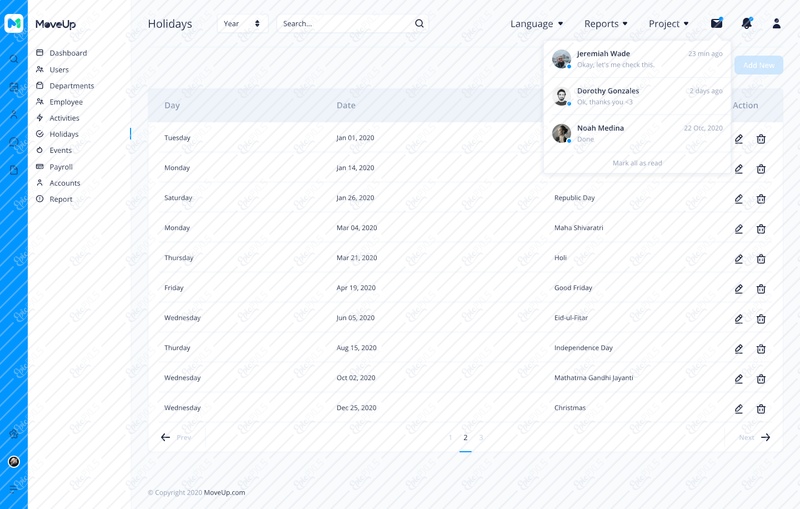Click the chat bubble icon in blue sidebar

pyautogui.click(x=14, y=142)
